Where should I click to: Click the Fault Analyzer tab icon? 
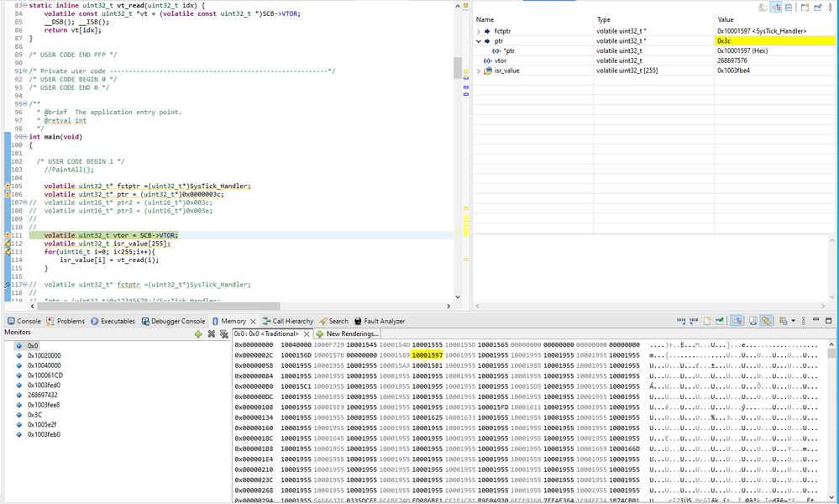click(x=359, y=321)
